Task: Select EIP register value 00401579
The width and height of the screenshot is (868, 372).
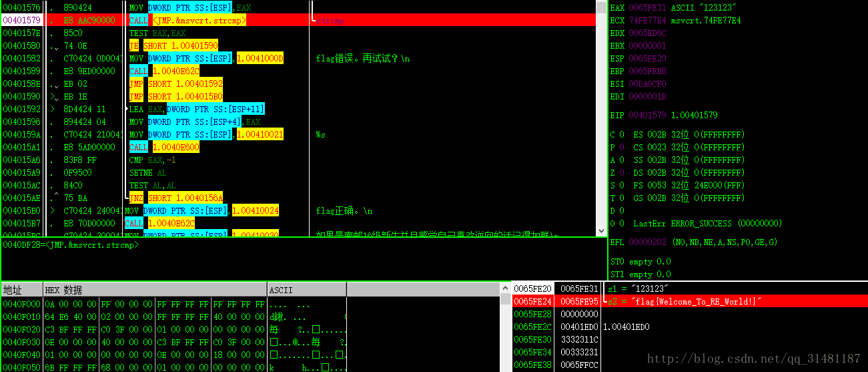Action: pyautogui.click(x=648, y=116)
